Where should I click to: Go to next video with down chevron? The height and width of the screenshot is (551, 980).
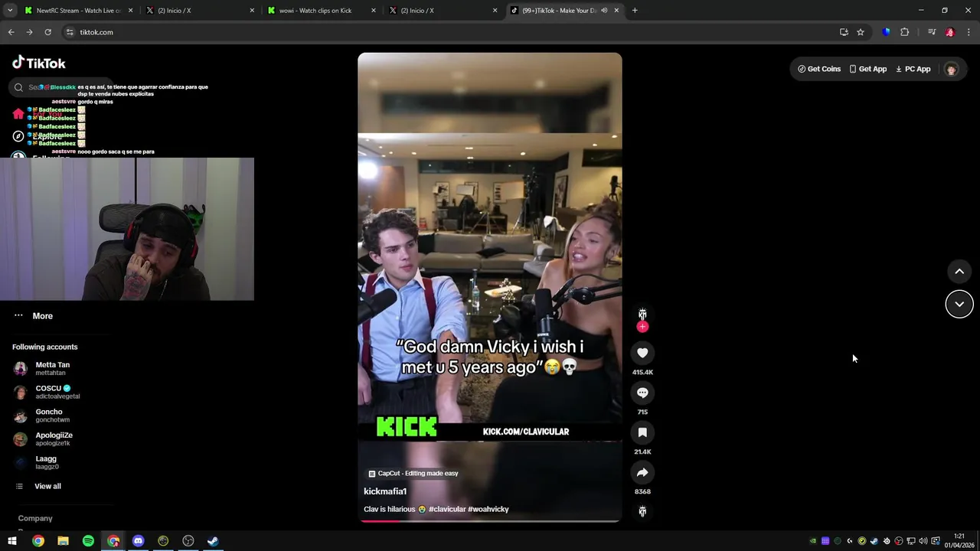pyautogui.click(x=959, y=304)
